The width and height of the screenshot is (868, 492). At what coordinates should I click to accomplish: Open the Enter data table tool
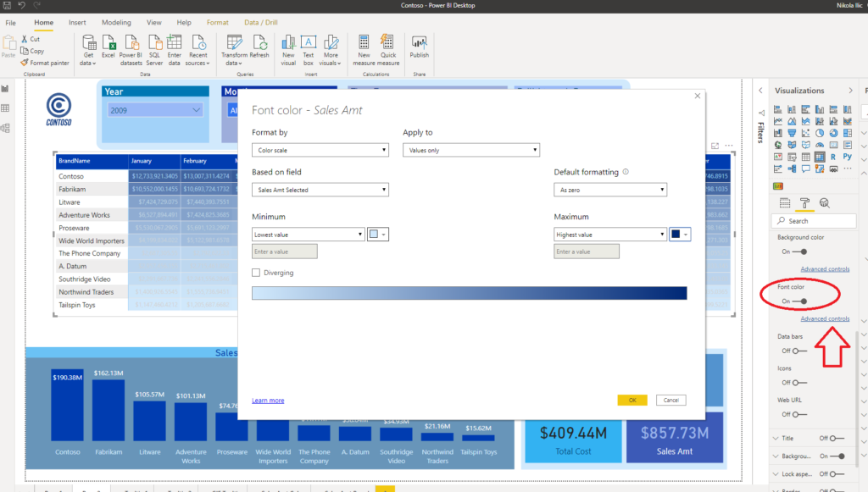175,50
